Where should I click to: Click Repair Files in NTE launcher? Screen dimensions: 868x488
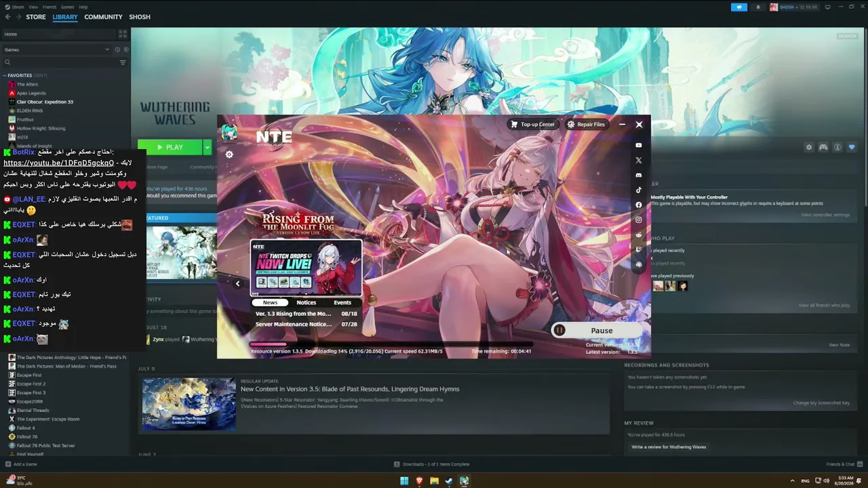pos(586,124)
